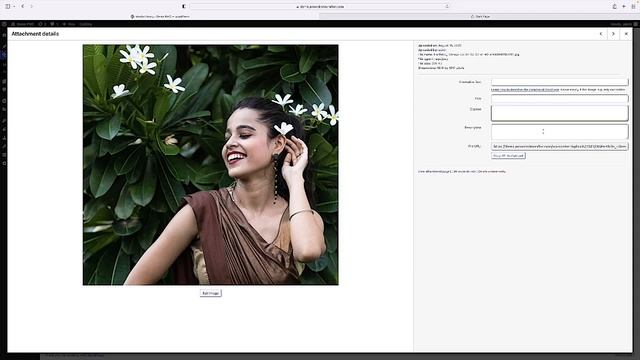The height and width of the screenshot is (360, 640).
Task: Open a new tab with plus icon
Action: 624,6
